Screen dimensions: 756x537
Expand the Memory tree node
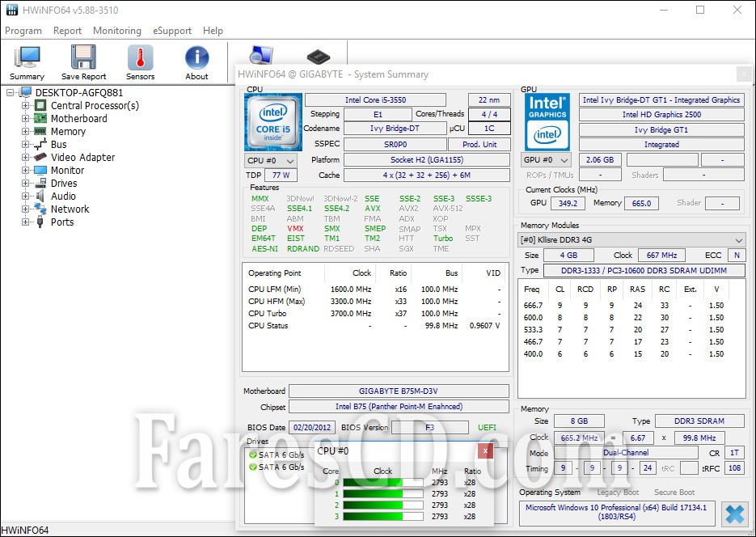tap(26, 131)
